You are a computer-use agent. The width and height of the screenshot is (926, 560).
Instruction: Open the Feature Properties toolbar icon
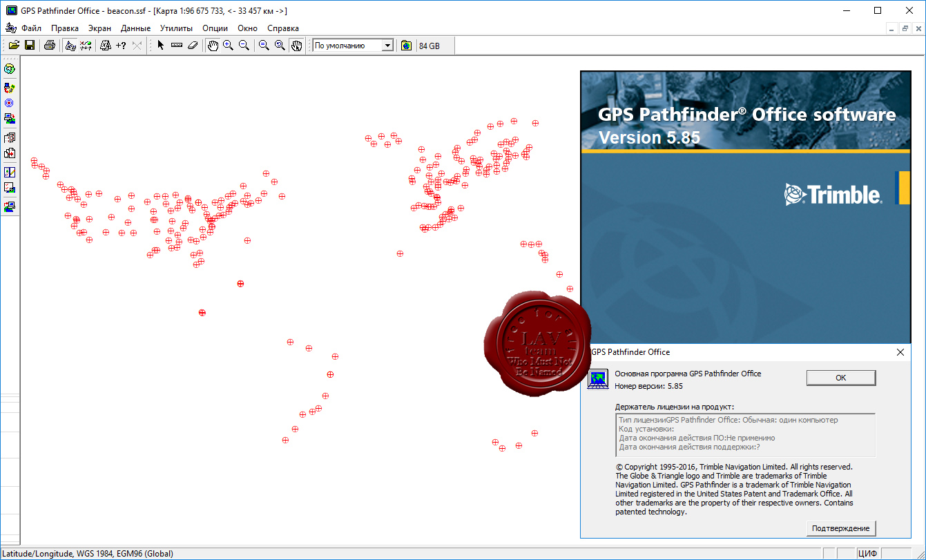pyautogui.click(x=106, y=46)
